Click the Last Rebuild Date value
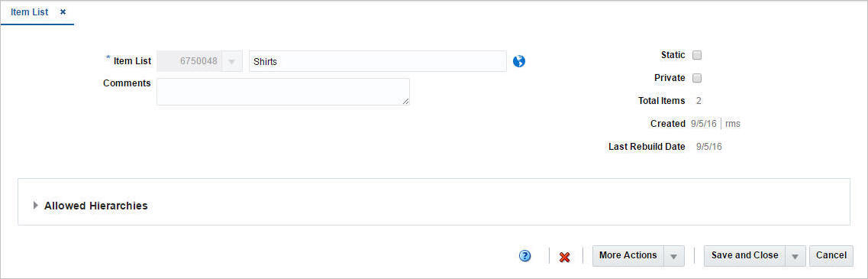Viewport: 868px width, 279px height. pyautogui.click(x=709, y=147)
